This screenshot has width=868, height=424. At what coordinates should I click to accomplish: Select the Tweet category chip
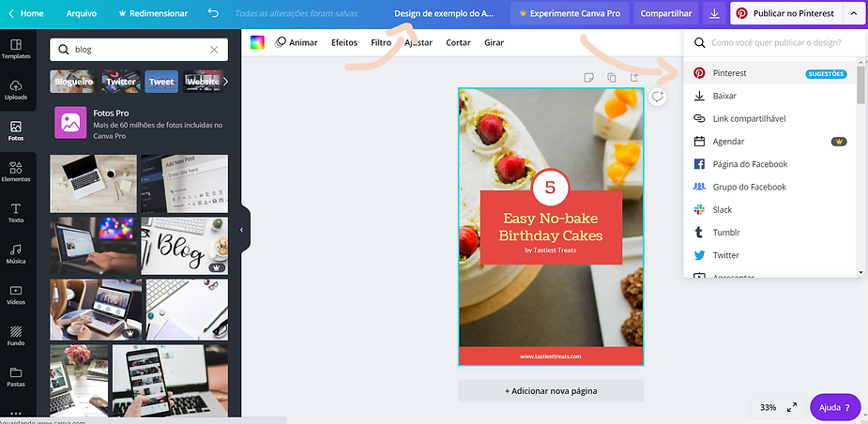(x=161, y=82)
